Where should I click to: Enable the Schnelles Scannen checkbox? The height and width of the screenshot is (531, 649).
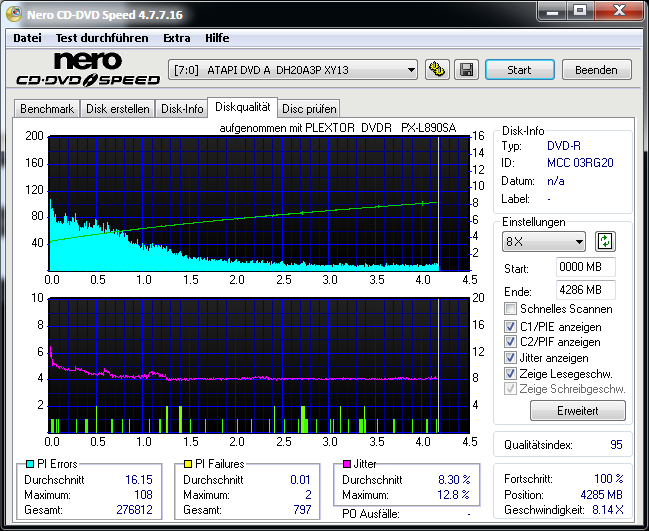[x=510, y=309]
